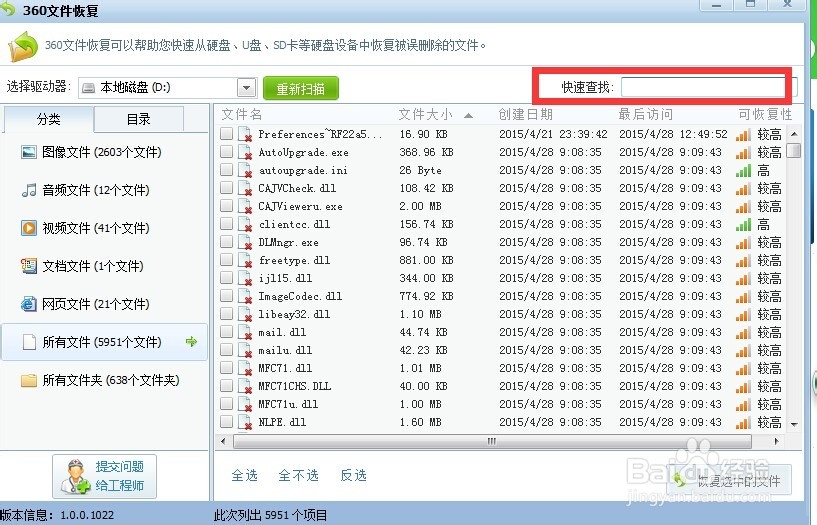
Task: Click the 全不选 deselect all link
Action: click(298, 475)
